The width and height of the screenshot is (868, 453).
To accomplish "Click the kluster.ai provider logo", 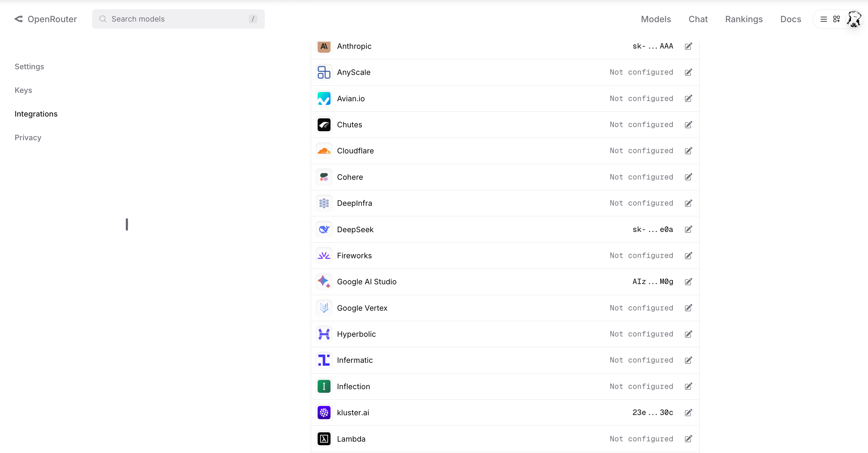I will [324, 413].
